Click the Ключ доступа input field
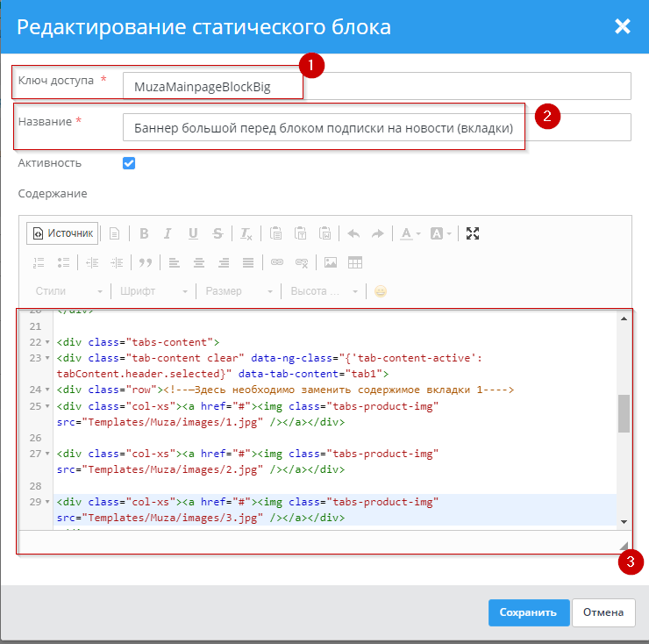The height and width of the screenshot is (644, 649). (x=377, y=86)
